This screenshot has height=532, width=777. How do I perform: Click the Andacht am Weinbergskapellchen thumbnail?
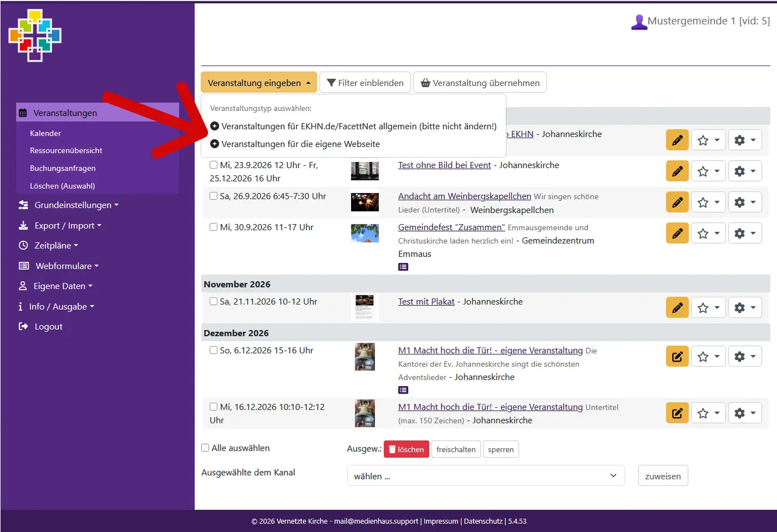365,202
